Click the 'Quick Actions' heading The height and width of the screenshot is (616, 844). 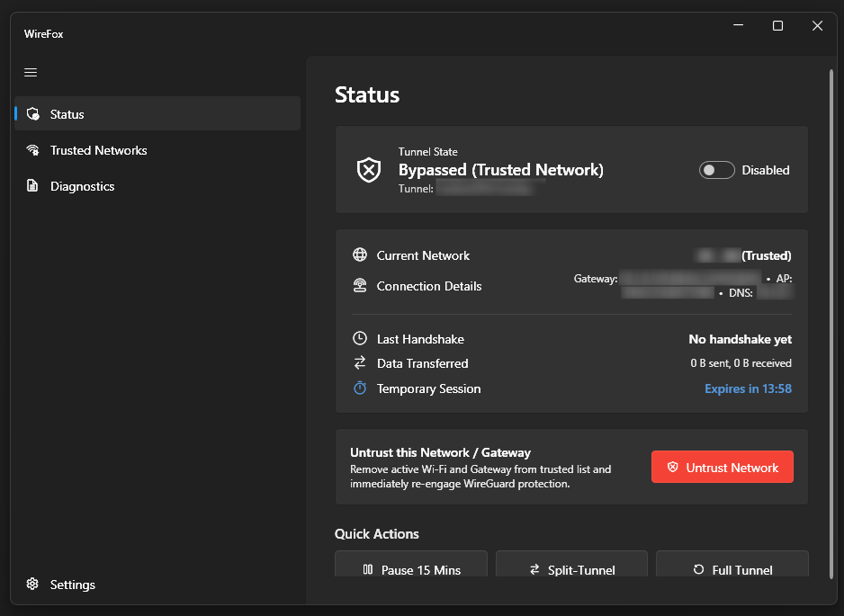point(377,533)
